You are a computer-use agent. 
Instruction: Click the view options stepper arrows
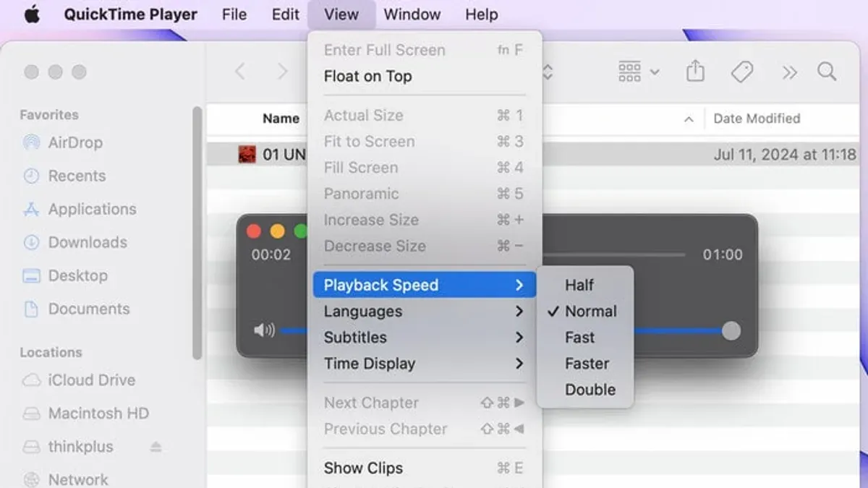(x=548, y=72)
